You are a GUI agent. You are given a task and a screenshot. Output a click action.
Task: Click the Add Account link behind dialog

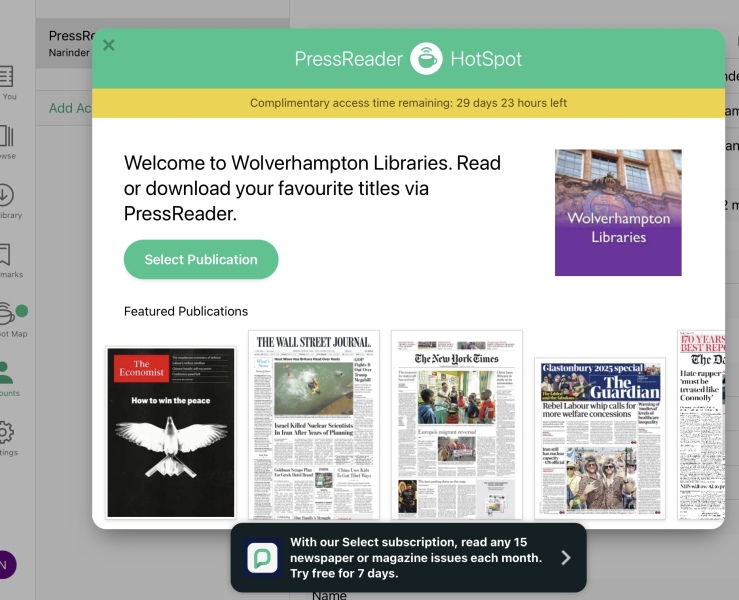pyautogui.click(x=70, y=108)
